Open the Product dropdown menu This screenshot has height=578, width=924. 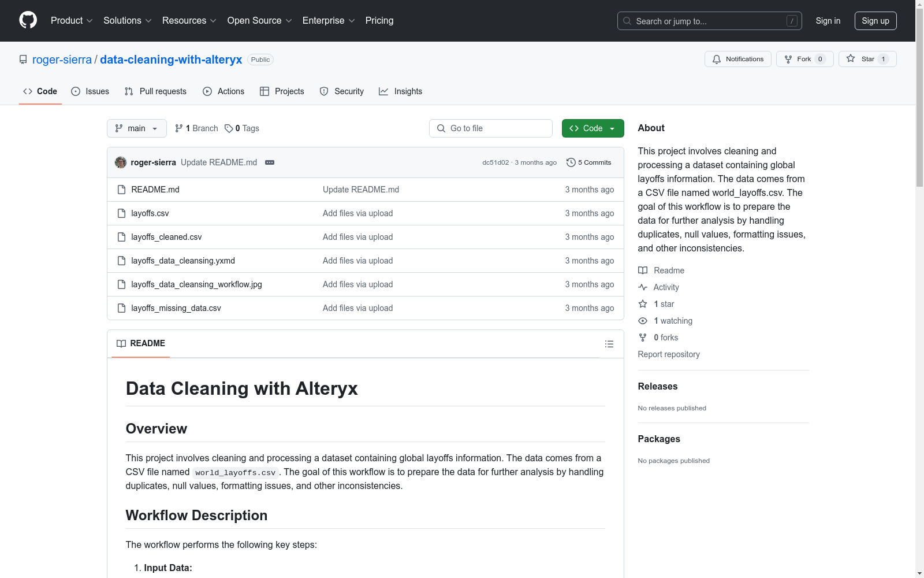pyautogui.click(x=72, y=20)
